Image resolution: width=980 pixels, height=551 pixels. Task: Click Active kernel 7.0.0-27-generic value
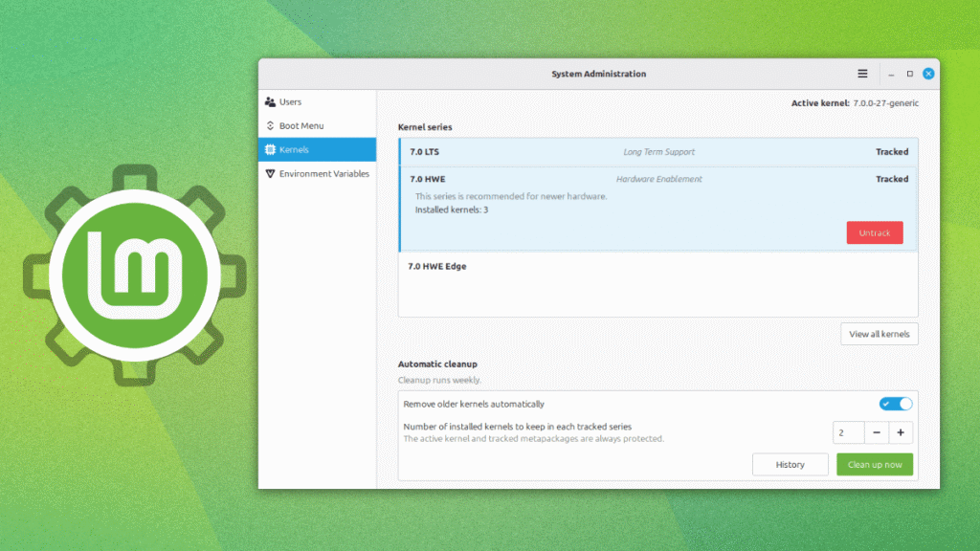[885, 103]
